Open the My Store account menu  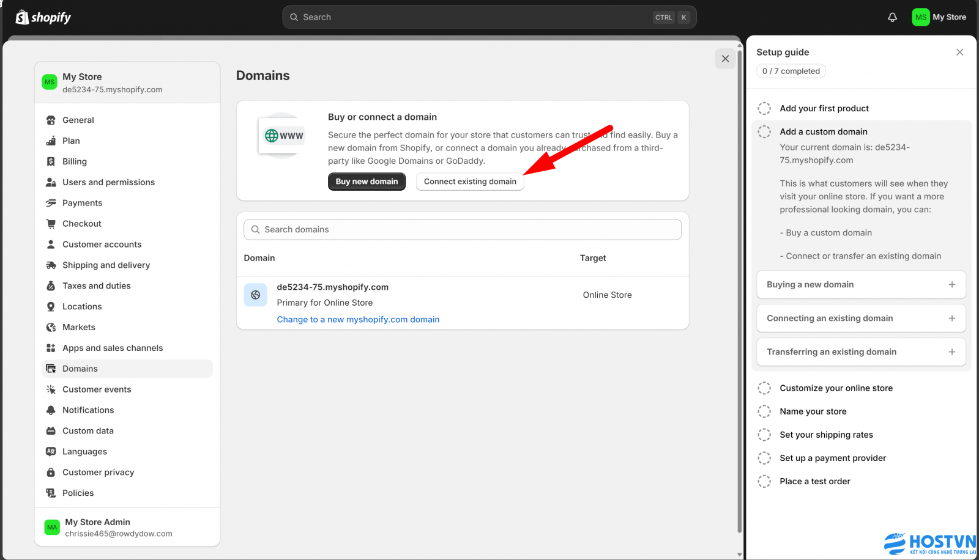tap(939, 17)
